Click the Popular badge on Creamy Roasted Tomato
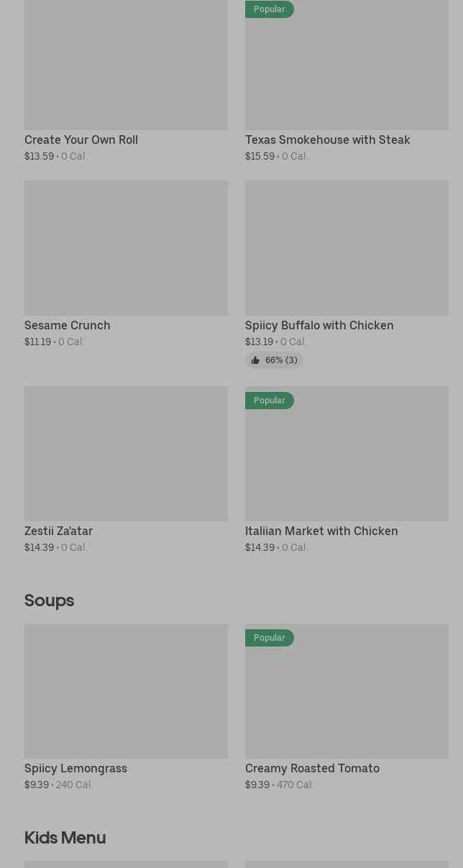 point(270,638)
